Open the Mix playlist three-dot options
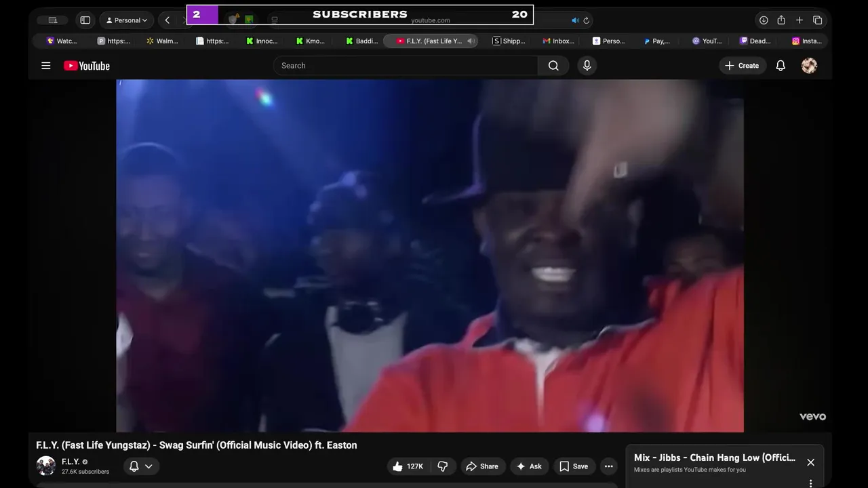Viewport: 868px width, 488px height. tap(810, 483)
